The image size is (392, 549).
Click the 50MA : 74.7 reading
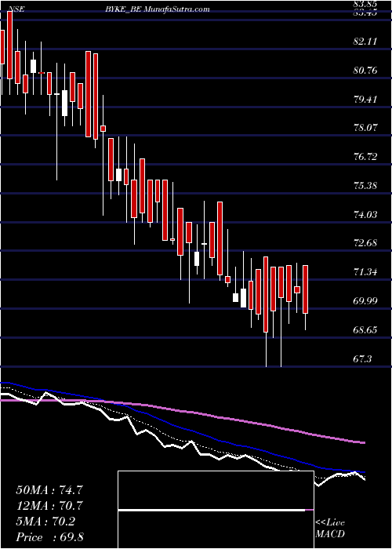click(x=49, y=490)
